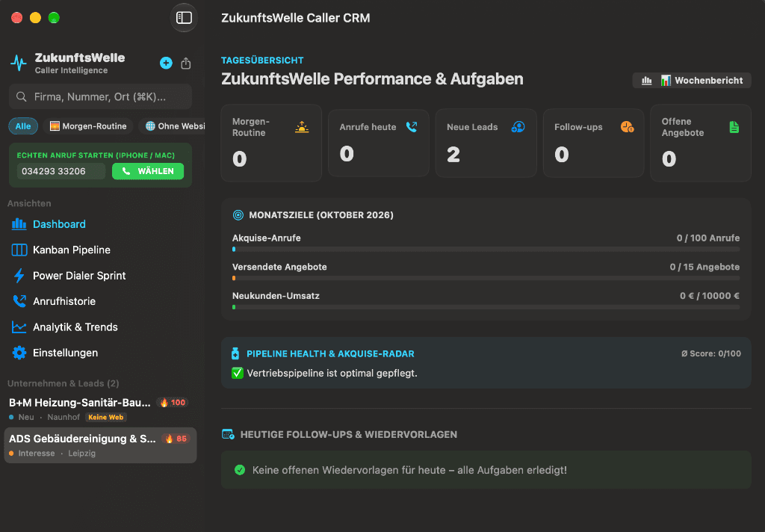Screen dimensions: 765x532
Task: Click the person icon on Neue Leads card
Action: click(518, 127)
